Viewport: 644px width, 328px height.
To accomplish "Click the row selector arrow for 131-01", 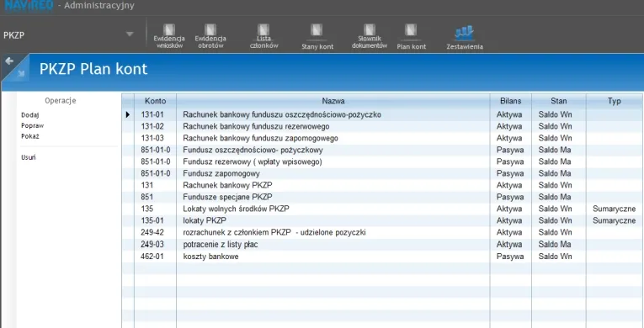I will coord(128,114).
